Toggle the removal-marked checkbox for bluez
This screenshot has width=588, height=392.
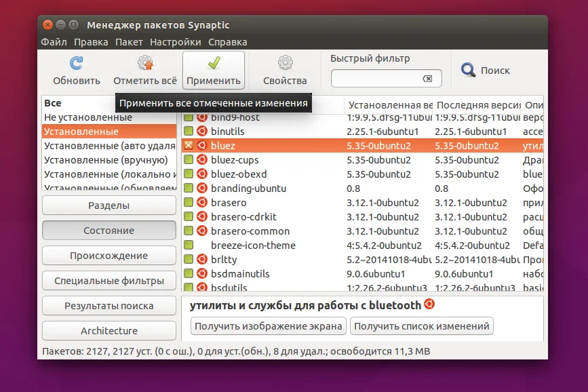(x=189, y=145)
